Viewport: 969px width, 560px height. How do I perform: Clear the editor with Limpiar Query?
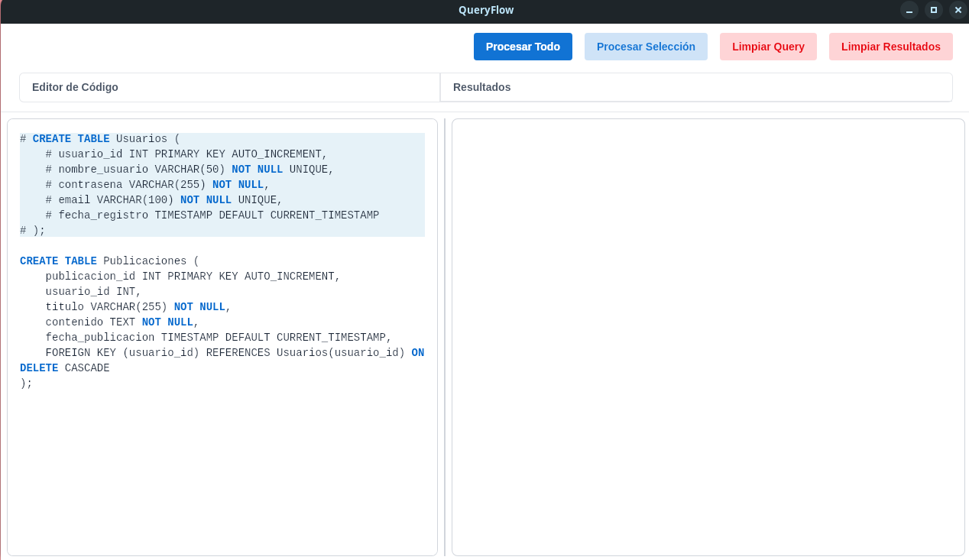coord(768,47)
